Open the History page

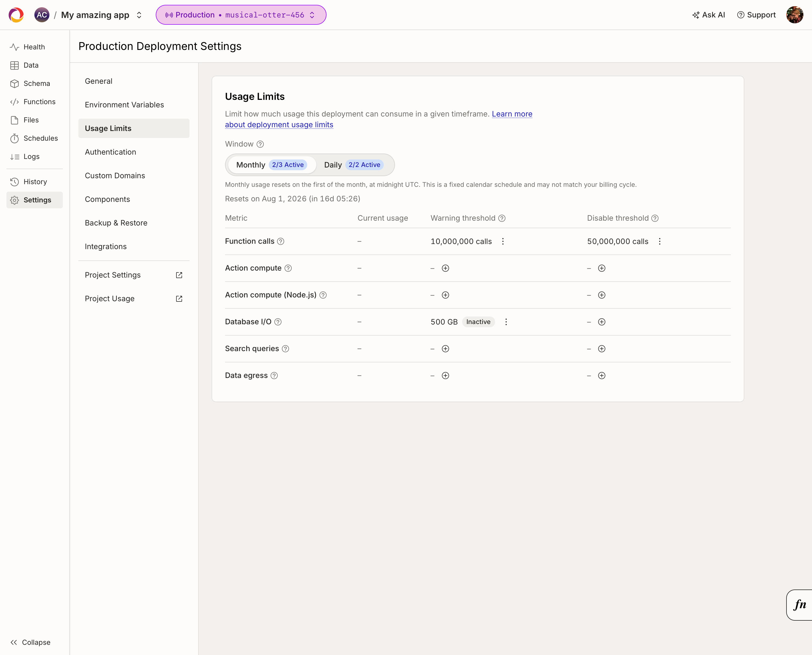34,182
